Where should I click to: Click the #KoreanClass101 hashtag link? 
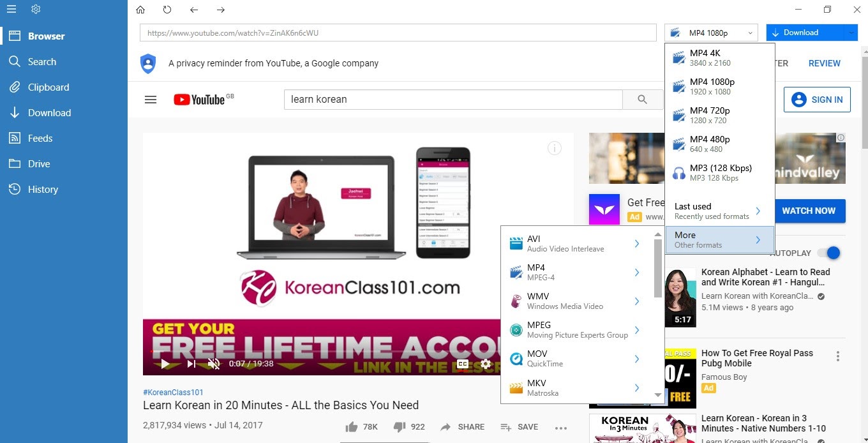[173, 393]
